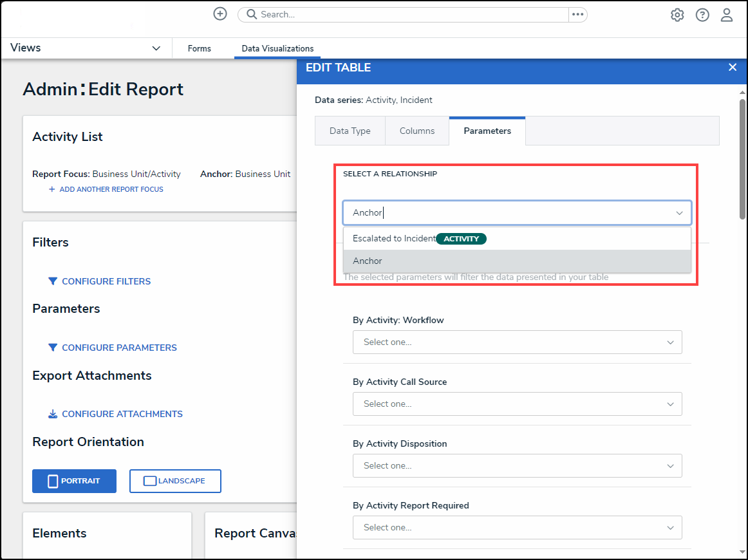Switch to the Columns tab
748x560 pixels.
pos(417,131)
